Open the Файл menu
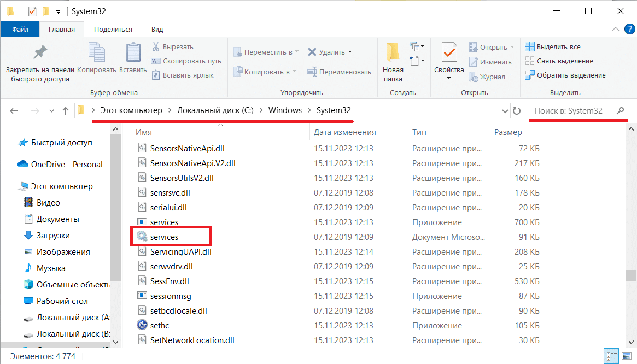Screen dimensions: 637x364 point(20,29)
